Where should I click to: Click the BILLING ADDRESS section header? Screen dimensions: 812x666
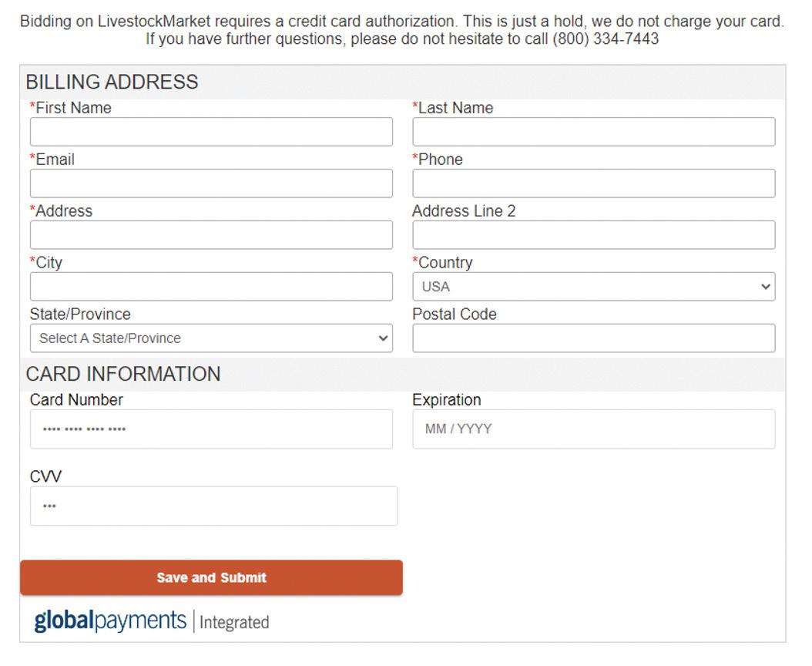pos(112,82)
